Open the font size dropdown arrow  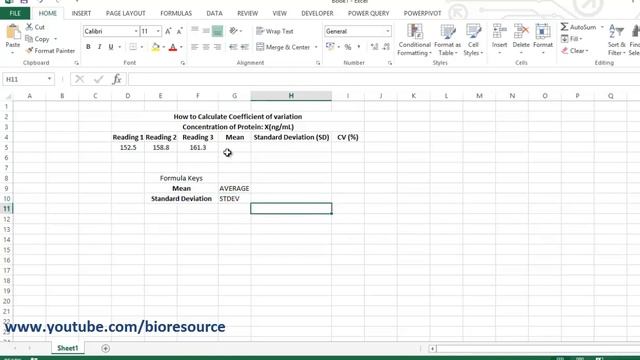point(158,31)
